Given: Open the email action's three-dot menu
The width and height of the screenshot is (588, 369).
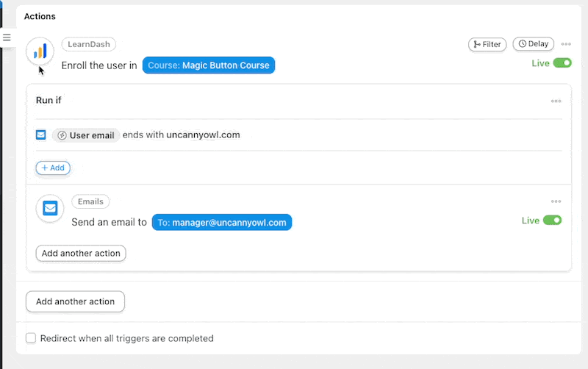Looking at the screenshot, I should [556, 201].
